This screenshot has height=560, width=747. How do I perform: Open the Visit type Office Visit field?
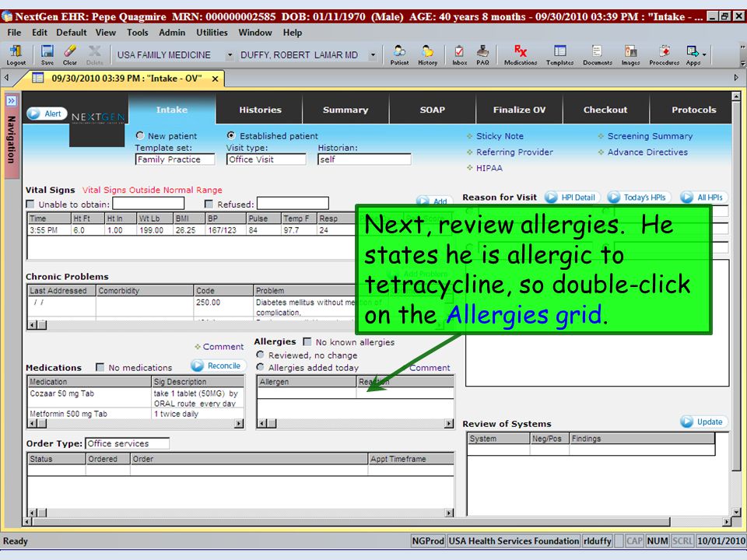click(266, 159)
